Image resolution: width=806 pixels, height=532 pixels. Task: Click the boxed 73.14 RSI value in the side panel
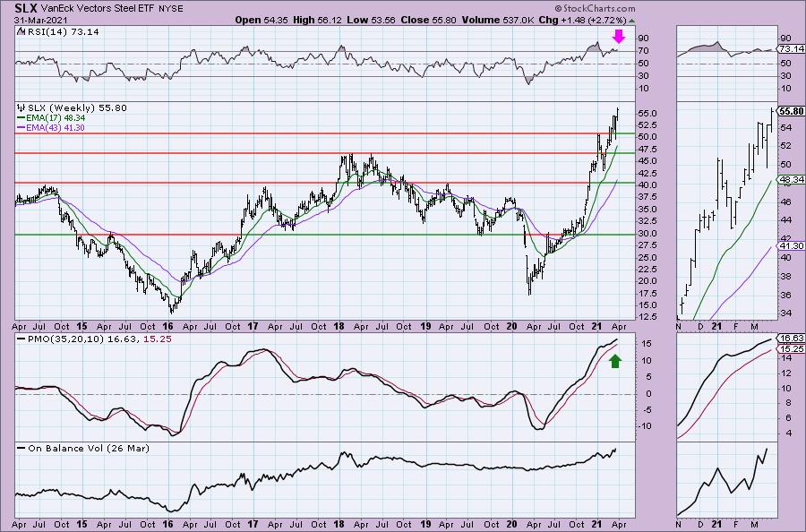click(792, 49)
